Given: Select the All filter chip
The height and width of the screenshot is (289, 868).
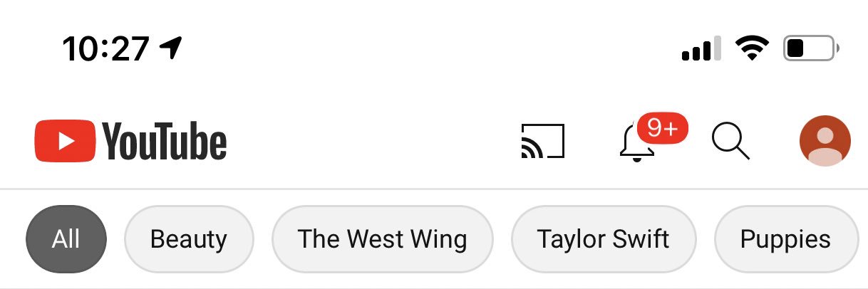Looking at the screenshot, I should click(x=66, y=239).
